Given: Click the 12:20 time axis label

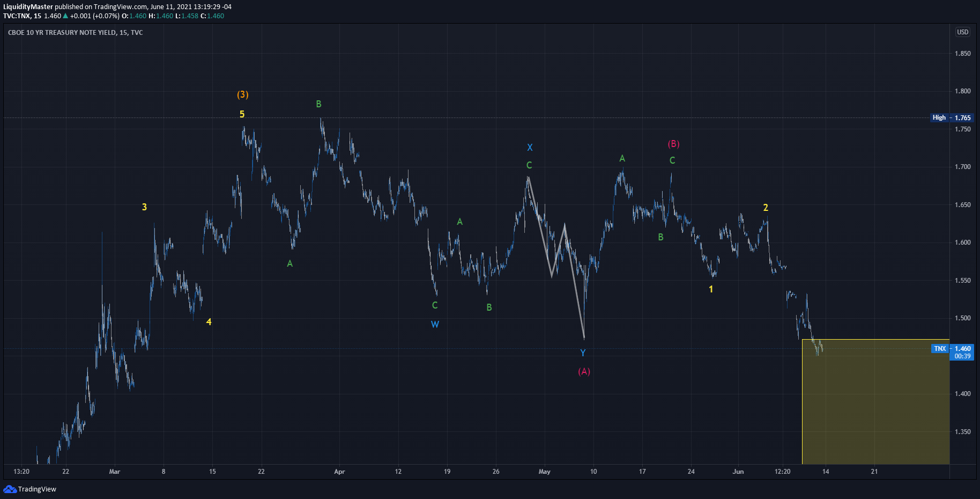Looking at the screenshot, I should click(783, 472).
